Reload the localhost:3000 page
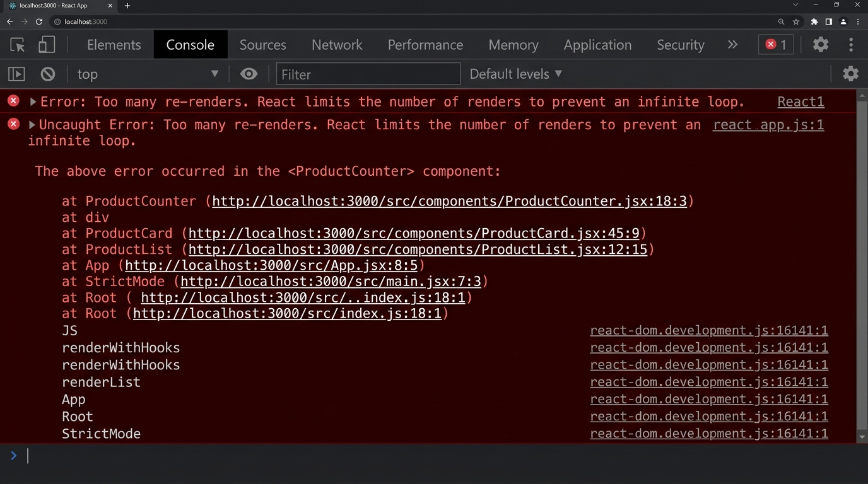Image resolution: width=868 pixels, height=484 pixels. tap(39, 21)
